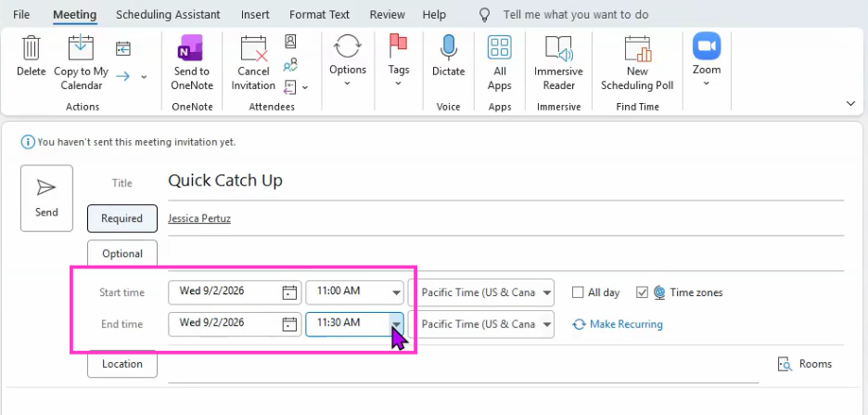Open All Apps grid icon

(499, 47)
